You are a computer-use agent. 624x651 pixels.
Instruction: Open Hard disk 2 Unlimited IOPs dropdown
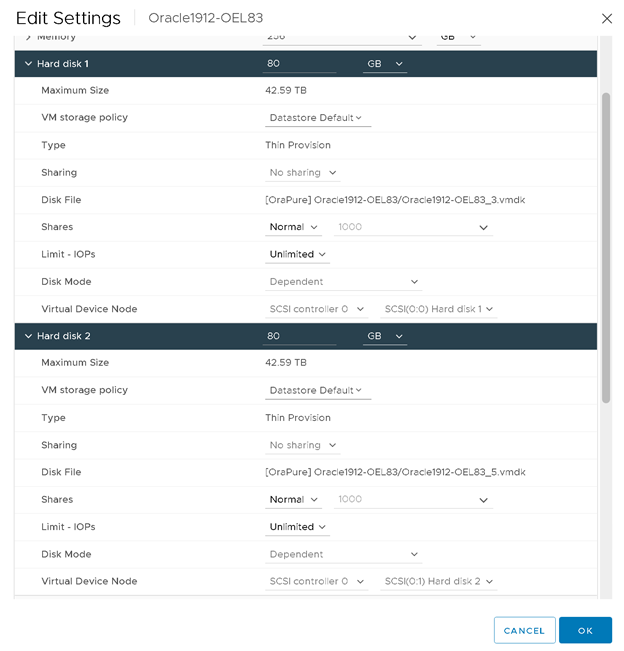click(x=298, y=526)
